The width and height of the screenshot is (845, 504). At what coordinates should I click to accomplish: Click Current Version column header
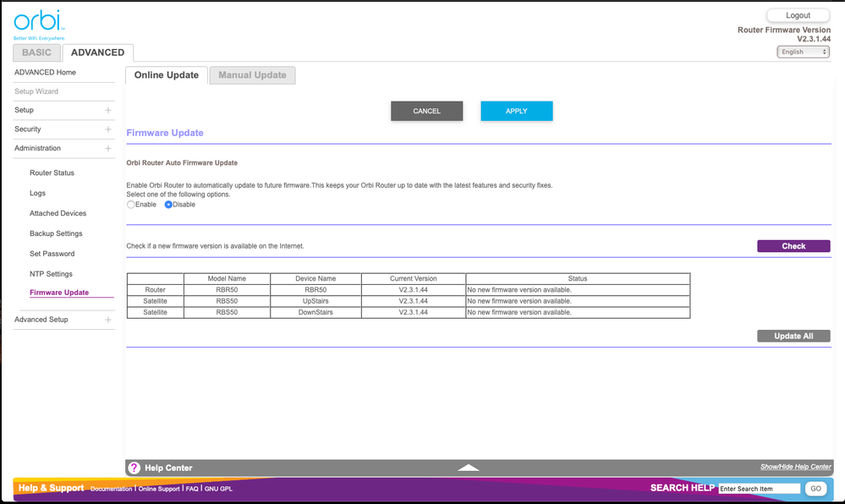click(x=414, y=279)
